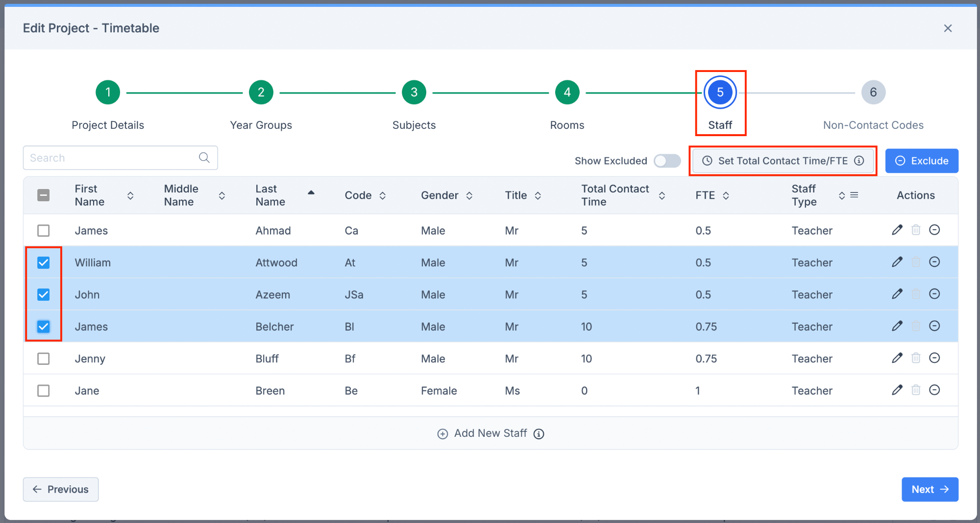Click the Attwood last name cell
Screen dimensions: 980x523
(x=276, y=262)
